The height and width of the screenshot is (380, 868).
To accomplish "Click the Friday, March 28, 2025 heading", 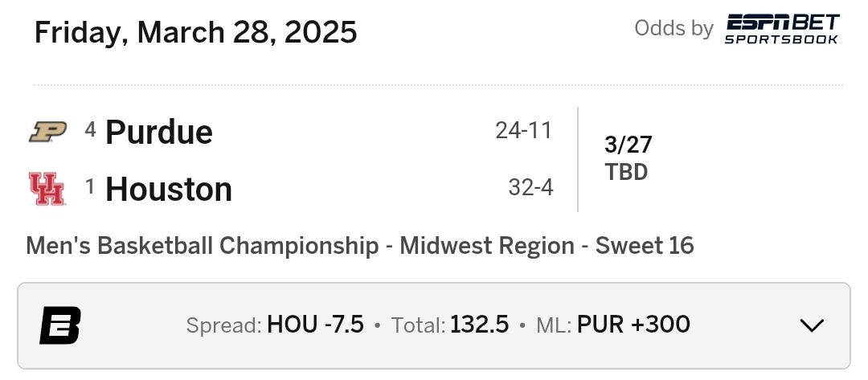I will [x=196, y=32].
